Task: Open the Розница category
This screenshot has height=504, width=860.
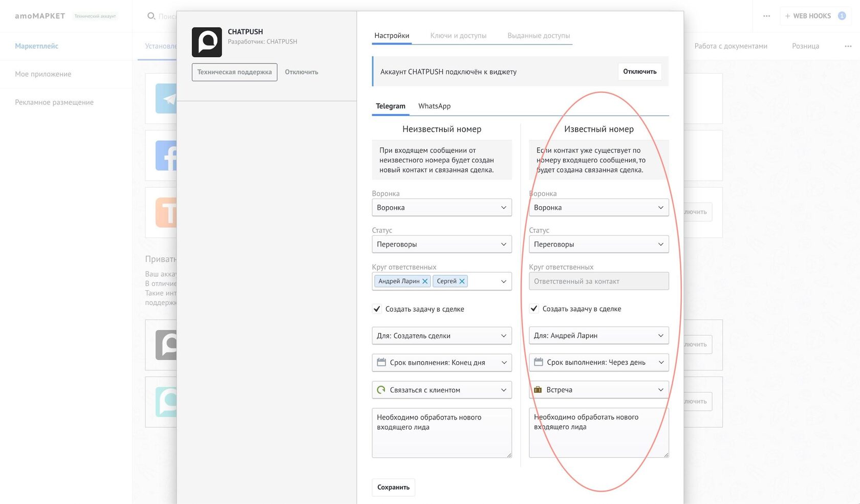Action: 805,46
